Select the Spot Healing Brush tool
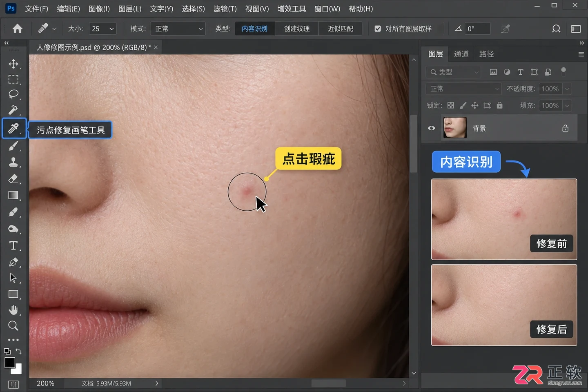The width and height of the screenshot is (588, 392). pyautogui.click(x=14, y=128)
